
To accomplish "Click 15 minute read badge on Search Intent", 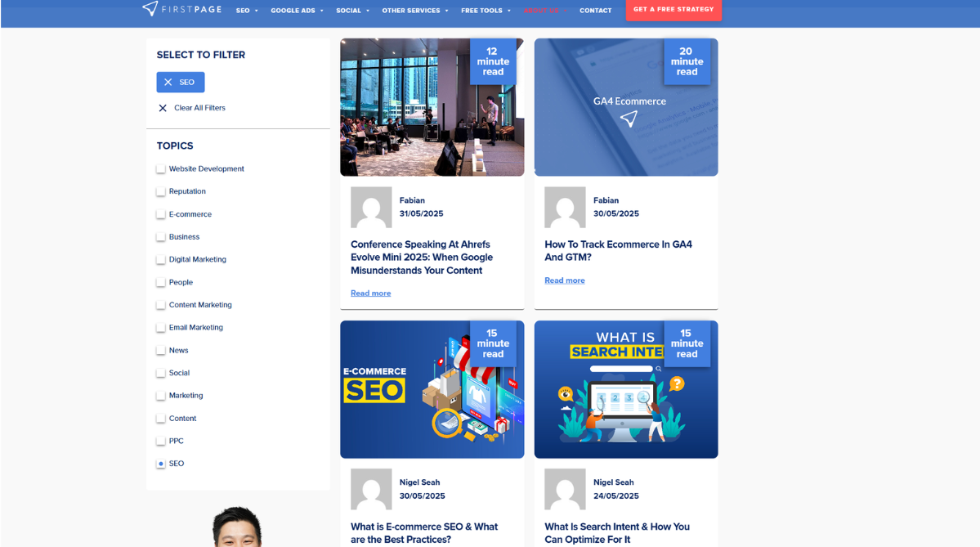I will (x=687, y=343).
